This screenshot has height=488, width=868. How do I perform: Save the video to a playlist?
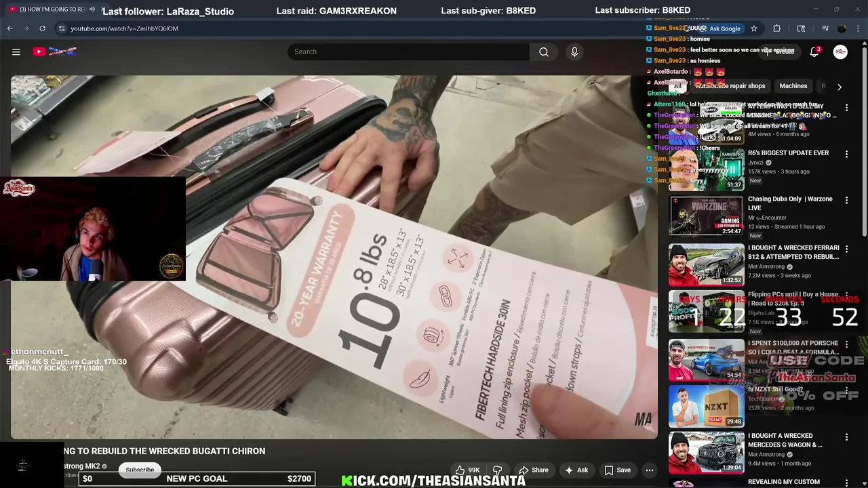617,470
